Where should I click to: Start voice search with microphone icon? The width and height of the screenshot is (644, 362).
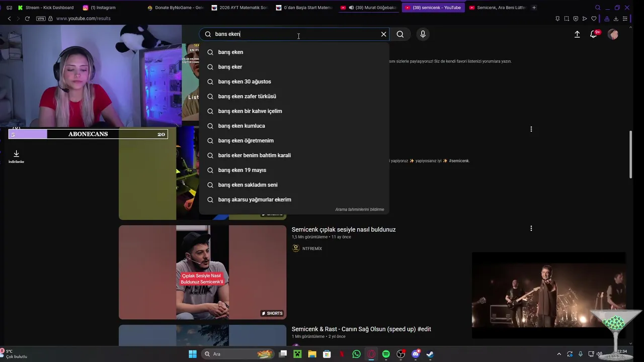[423, 34]
